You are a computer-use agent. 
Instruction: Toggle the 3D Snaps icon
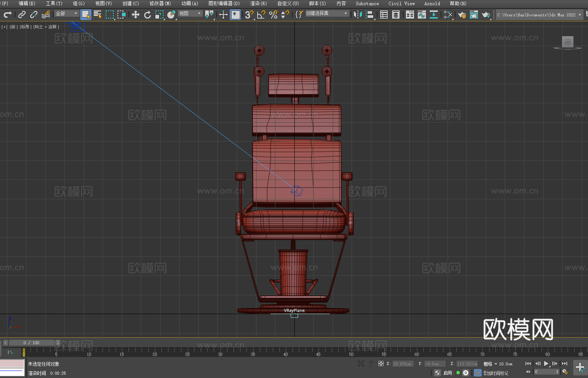click(x=249, y=14)
